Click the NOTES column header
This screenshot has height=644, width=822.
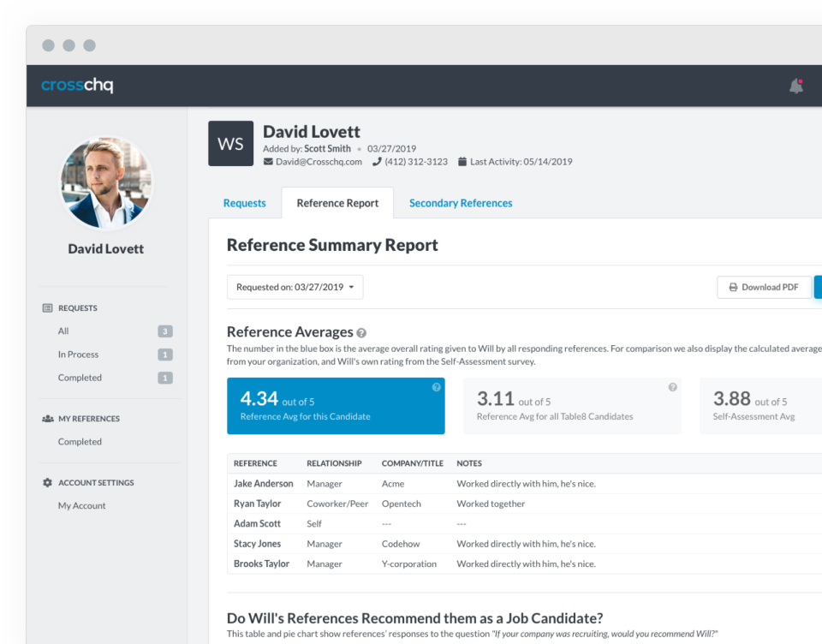[x=469, y=463]
